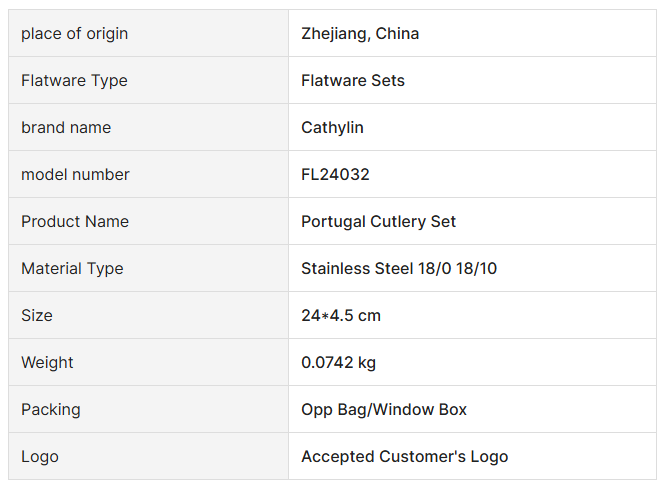This screenshot has height=487, width=666.
Task: Select 'Stainless Steel 18/0 18/10' value
Action: point(399,269)
